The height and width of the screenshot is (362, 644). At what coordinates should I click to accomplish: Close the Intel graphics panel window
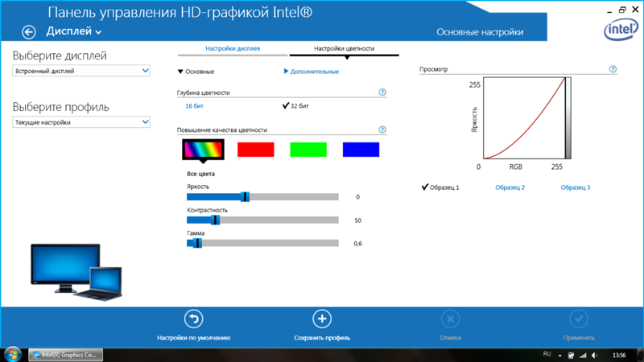635,10
